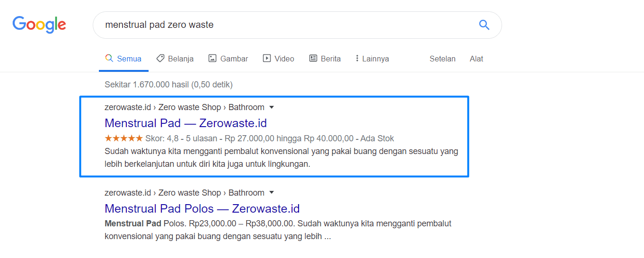Screen dimensions: 644x258
Task: Click the "Sekitar 1.670.000 hasil" stats text
Action: [168, 85]
